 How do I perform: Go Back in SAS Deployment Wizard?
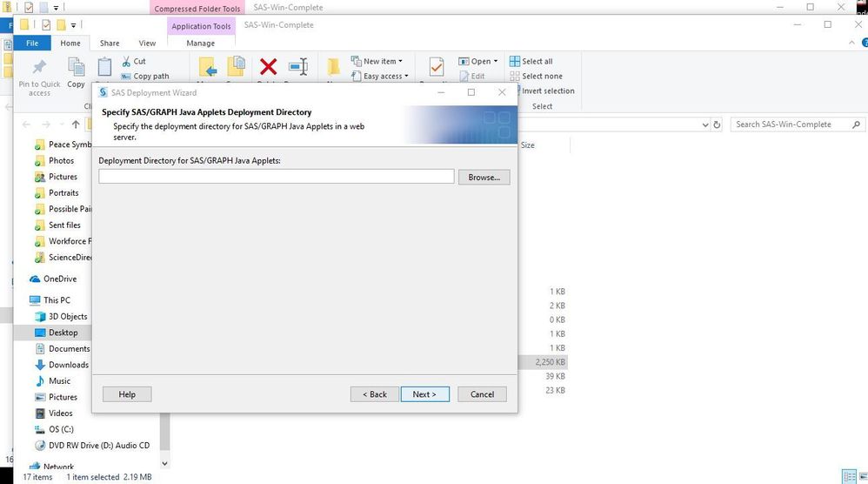(375, 394)
